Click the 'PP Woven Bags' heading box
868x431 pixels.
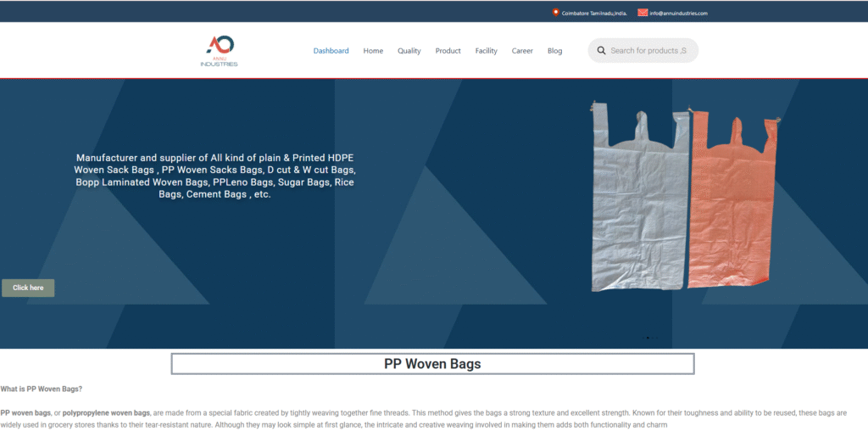tap(432, 364)
